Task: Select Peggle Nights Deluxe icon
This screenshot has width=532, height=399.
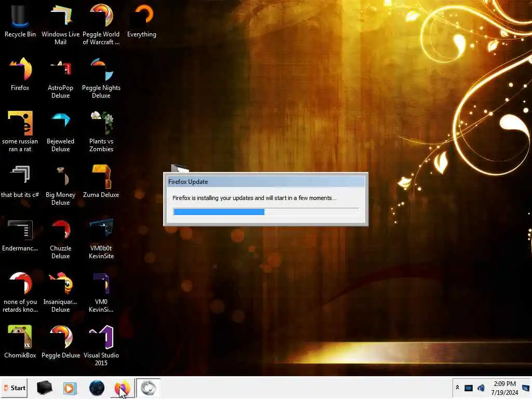Action: [101, 78]
